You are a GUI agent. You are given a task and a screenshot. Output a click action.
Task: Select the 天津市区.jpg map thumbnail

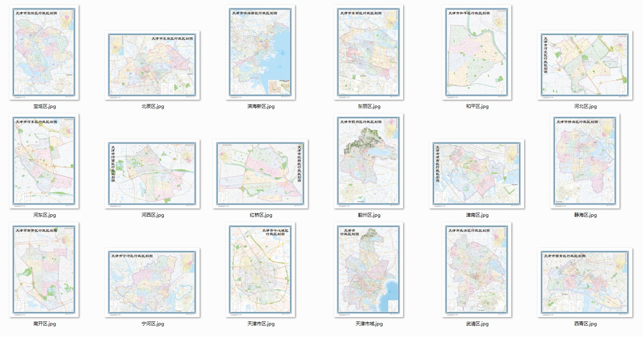coord(260,270)
